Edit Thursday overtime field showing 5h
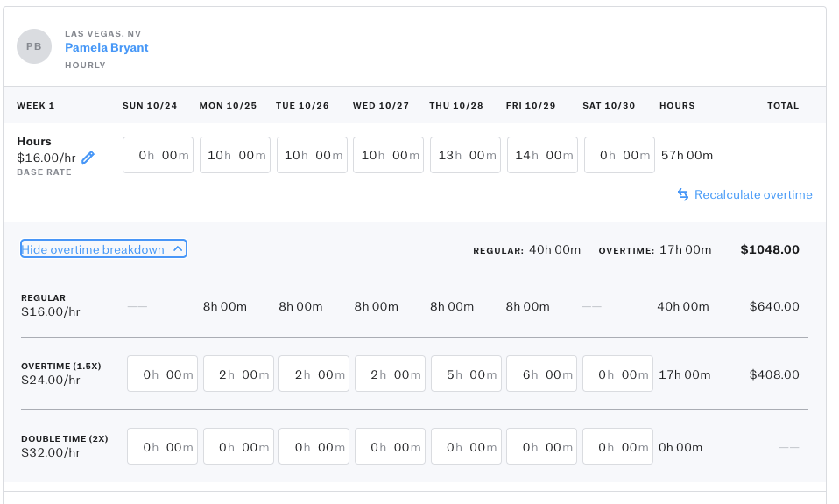This screenshot has width=839, height=504. [466, 374]
